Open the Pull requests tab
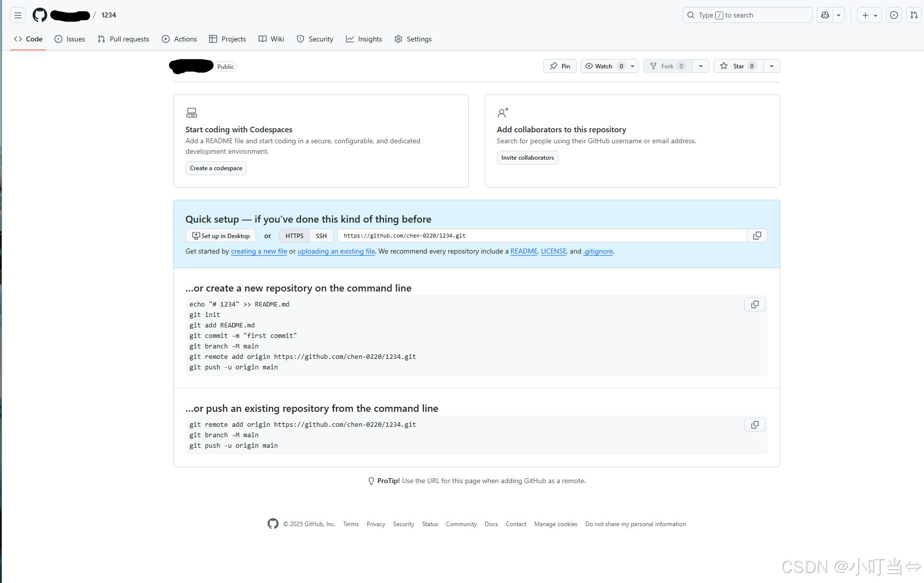Viewport: 924px width, 583px height. coord(123,39)
